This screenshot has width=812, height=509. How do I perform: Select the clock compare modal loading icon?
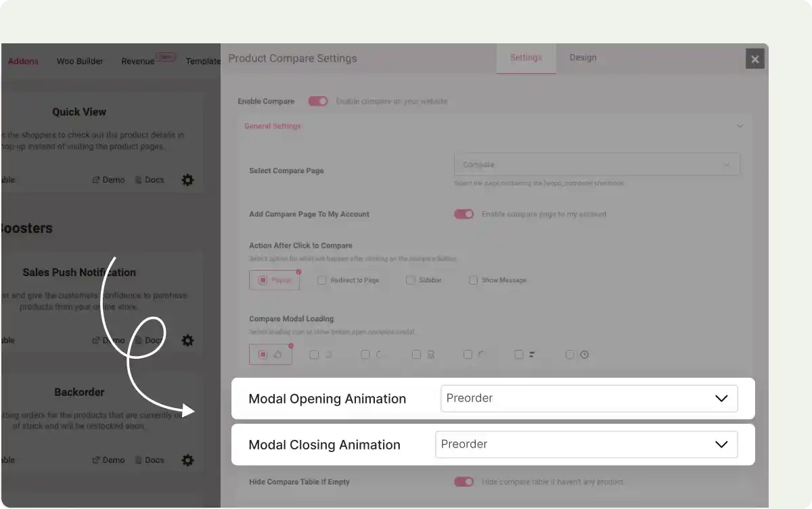[x=570, y=354]
